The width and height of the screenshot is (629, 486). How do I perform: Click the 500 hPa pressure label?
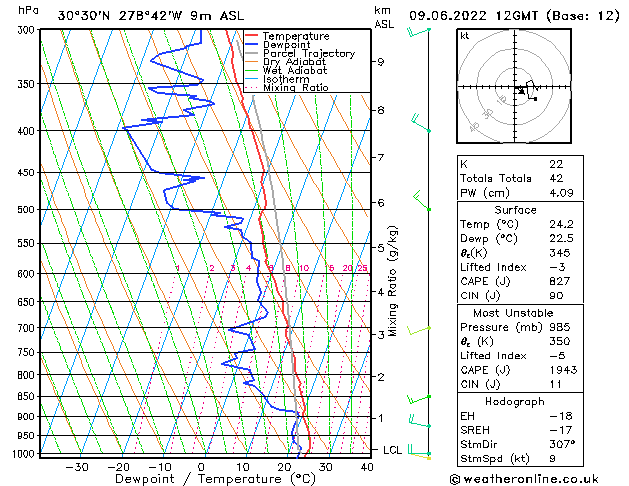pyautogui.click(x=28, y=210)
